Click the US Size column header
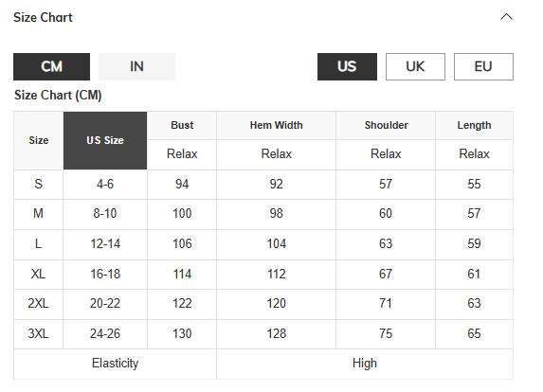The height and width of the screenshot is (392, 543). tap(105, 140)
